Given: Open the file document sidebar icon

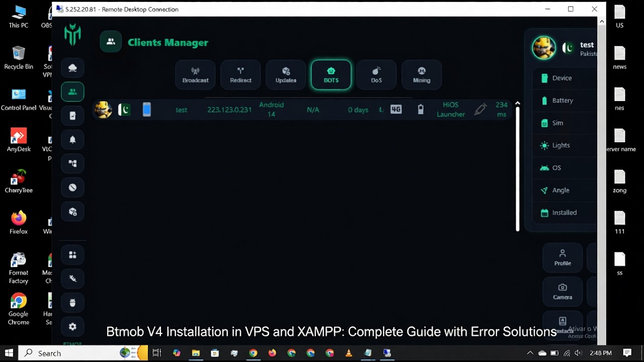Looking at the screenshot, I should coord(72,116).
